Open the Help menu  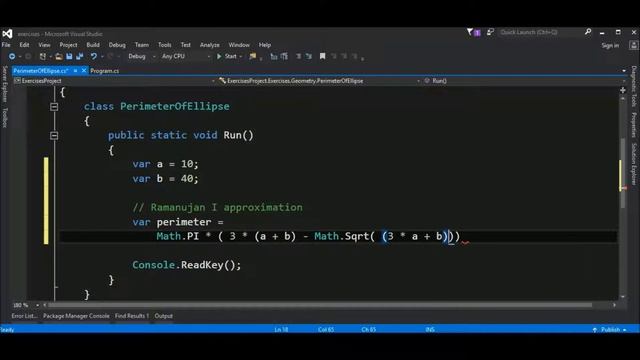265,45
